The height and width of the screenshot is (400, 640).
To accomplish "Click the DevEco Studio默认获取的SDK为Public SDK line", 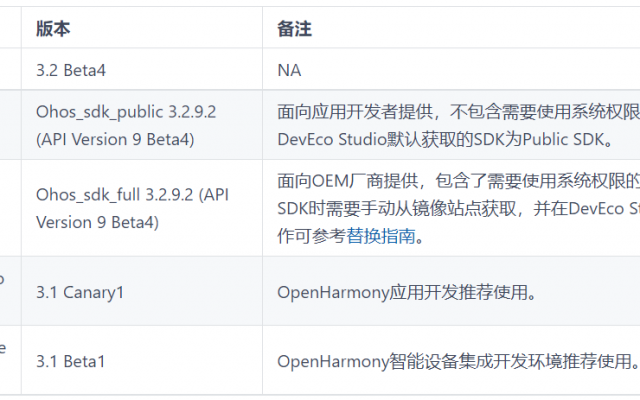I will (x=445, y=139).
